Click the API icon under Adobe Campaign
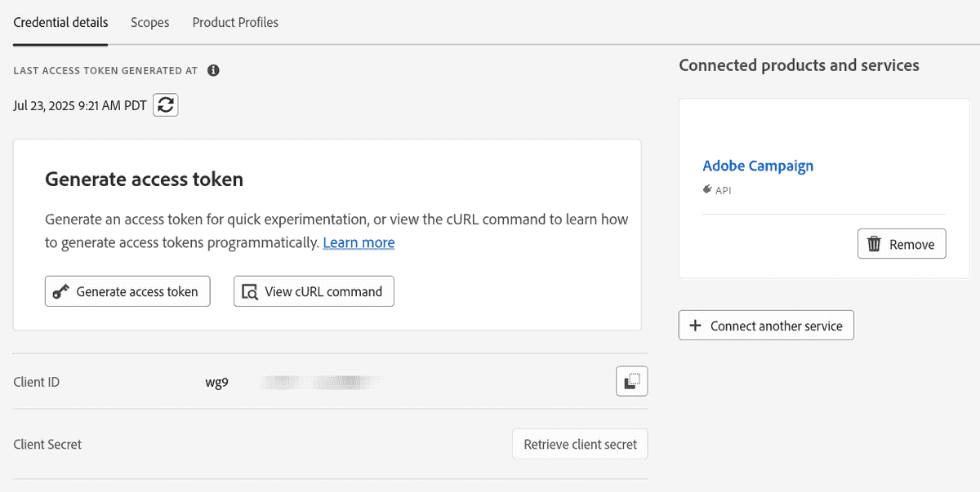Viewport: 980px width, 492px height. [x=707, y=189]
